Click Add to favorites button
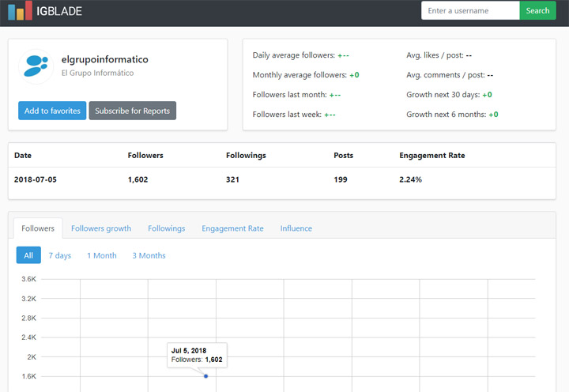Viewport: 569px width, 392px height. [x=52, y=111]
